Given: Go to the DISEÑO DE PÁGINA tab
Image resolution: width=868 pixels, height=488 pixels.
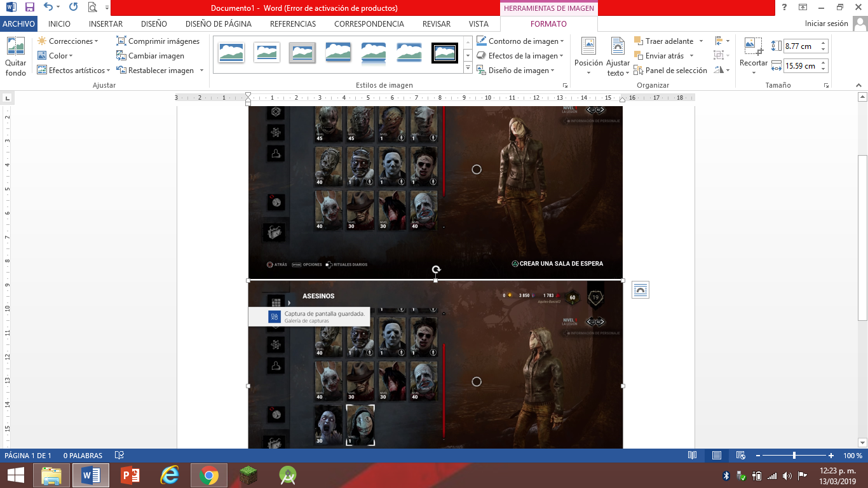Looking at the screenshot, I should point(219,24).
